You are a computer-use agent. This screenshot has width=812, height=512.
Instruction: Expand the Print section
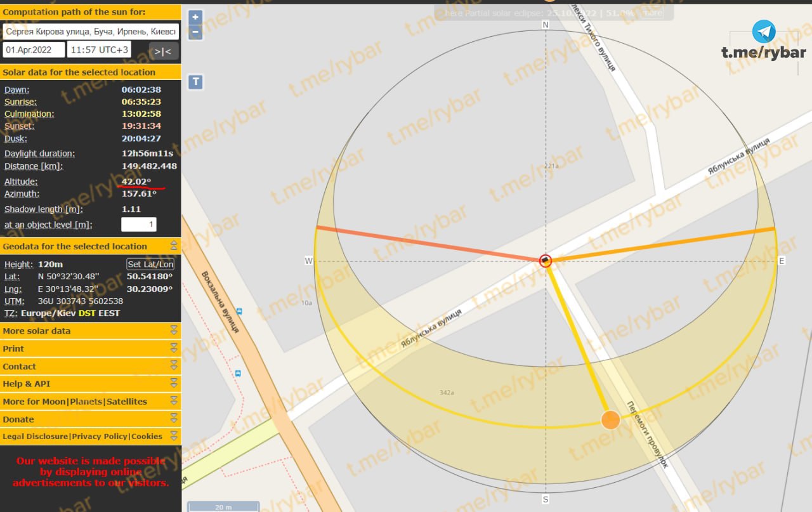pyautogui.click(x=173, y=348)
